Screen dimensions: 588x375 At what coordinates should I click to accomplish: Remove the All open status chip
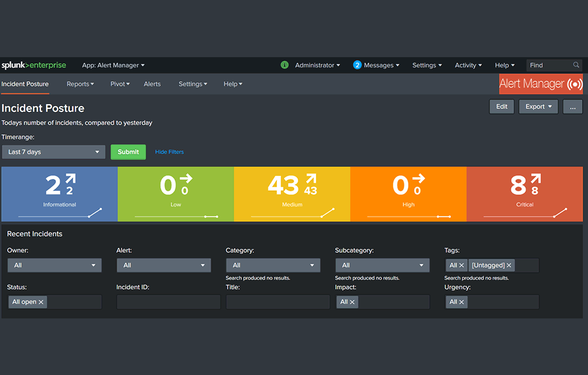point(41,302)
